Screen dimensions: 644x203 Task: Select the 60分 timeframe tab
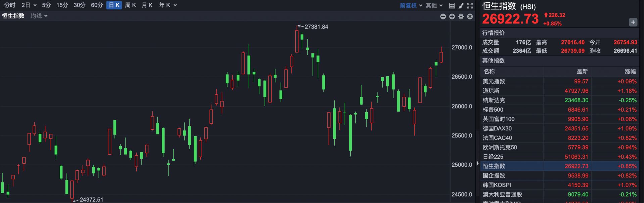(97, 5)
